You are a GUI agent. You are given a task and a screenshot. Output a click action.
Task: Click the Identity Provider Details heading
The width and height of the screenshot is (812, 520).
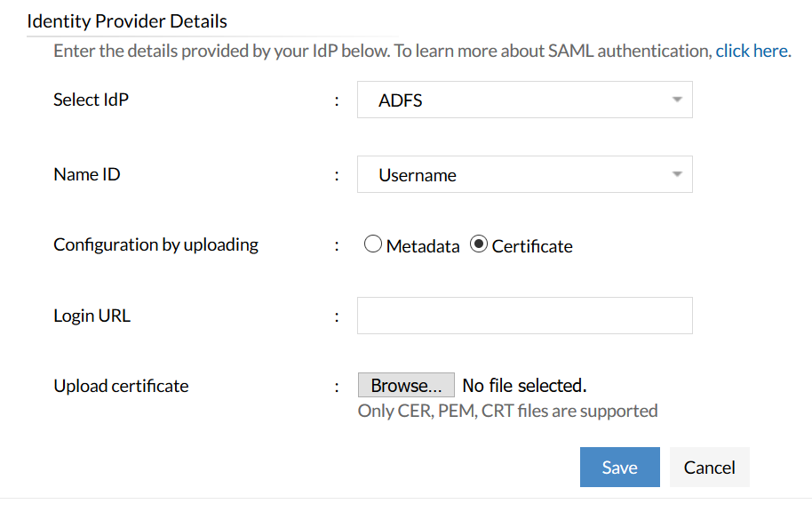(x=127, y=21)
